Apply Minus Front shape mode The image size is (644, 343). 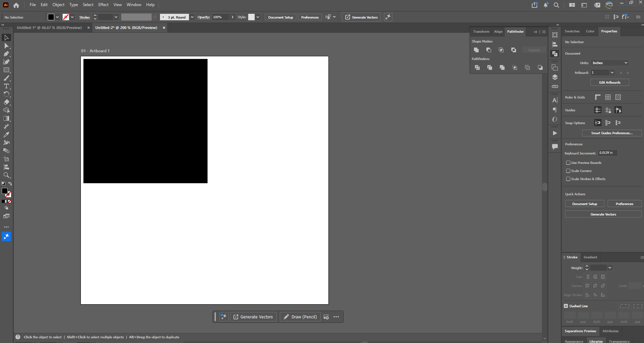click(x=489, y=50)
